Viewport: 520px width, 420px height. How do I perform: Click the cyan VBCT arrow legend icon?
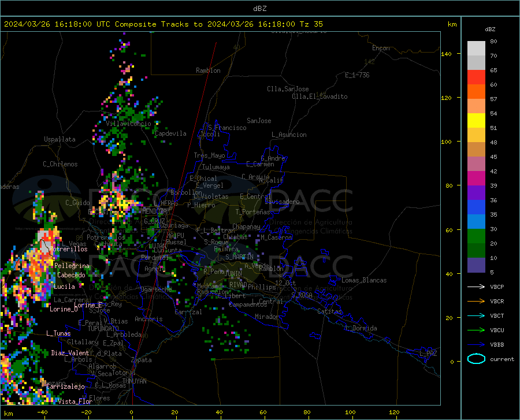click(x=476, y=315)
